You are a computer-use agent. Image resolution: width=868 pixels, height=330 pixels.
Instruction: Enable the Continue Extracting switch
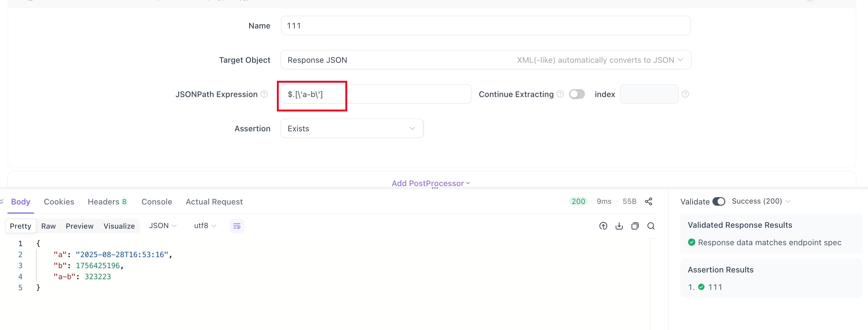coord(576,94)
